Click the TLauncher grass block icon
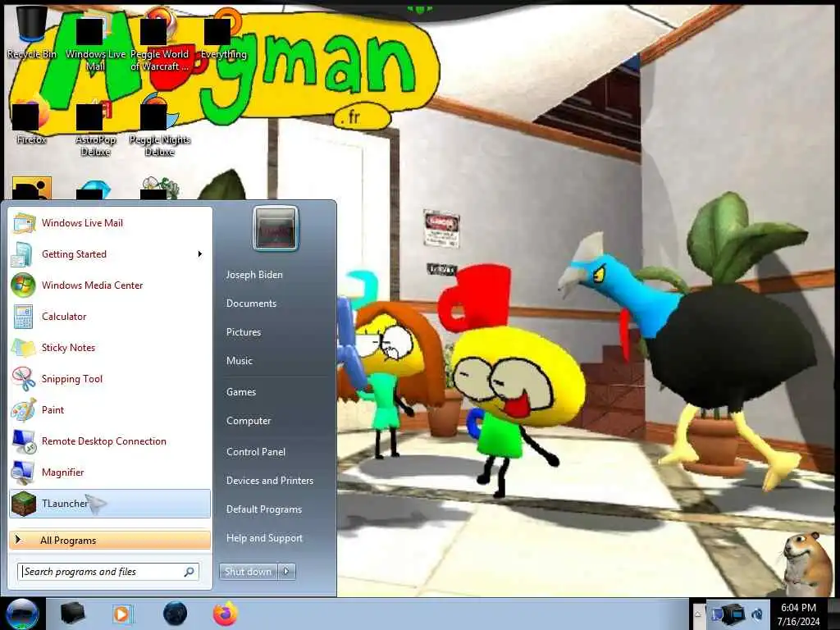 [x=24, y=504]
